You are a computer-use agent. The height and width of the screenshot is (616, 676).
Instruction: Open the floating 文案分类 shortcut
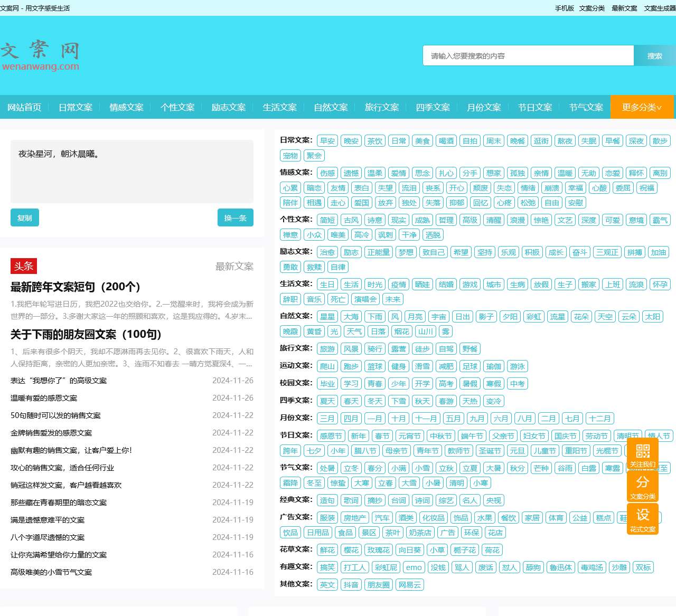click(642, 487)
